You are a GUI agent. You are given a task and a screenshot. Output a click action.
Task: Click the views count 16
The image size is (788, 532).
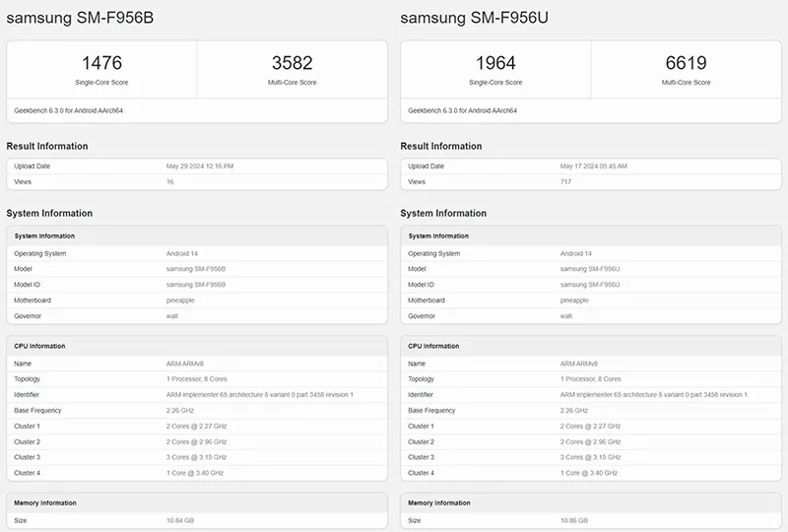[x=169, y=181]
